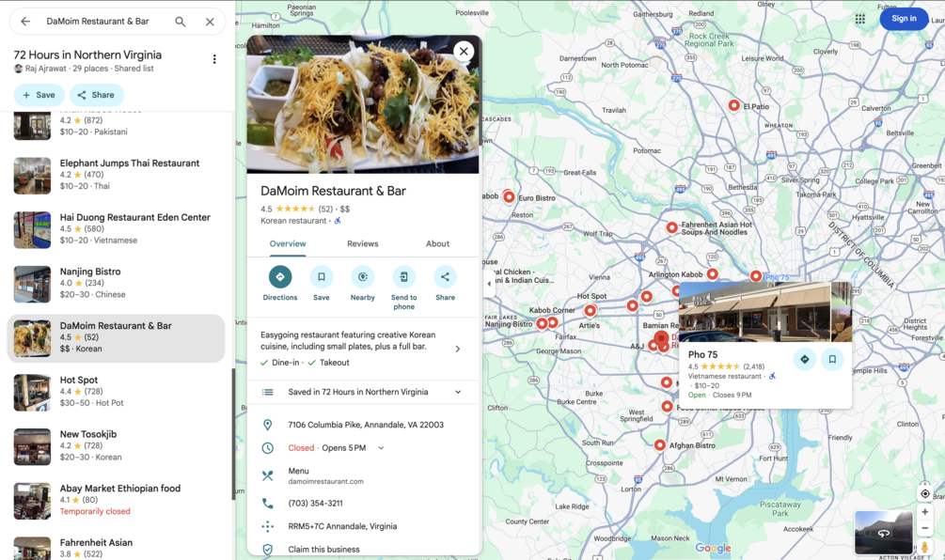Expand opening hours dropdown arrow
945x560 pixels.
[381, 448]
